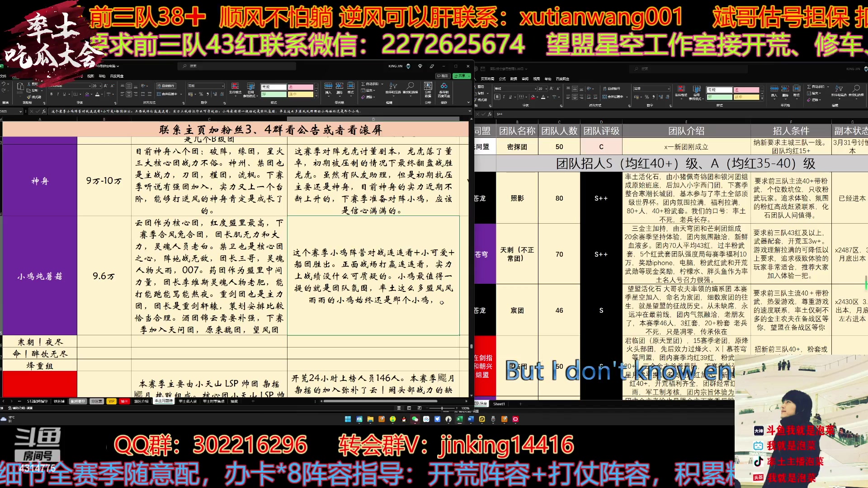This screenshot has width=868, height=488.
Task: Open font name dropdown in left Excel
Action: tap(90, 86)
